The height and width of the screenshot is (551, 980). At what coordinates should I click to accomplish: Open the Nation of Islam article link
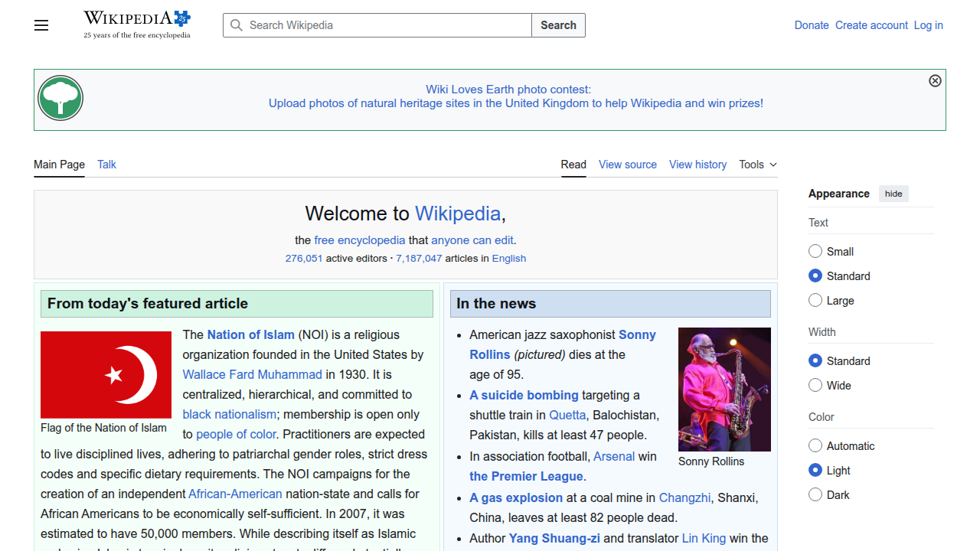click(x=250, y=334)
